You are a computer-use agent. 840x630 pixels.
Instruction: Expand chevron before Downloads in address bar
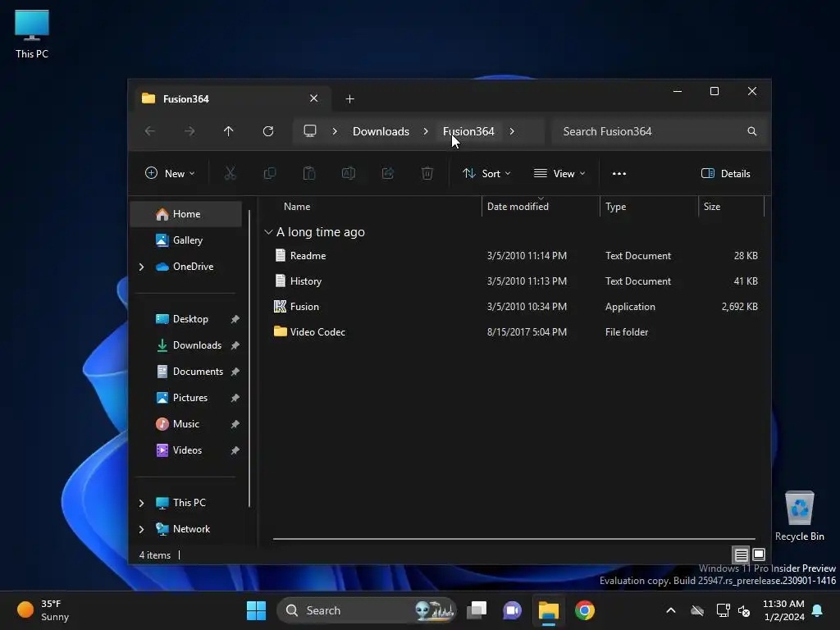[335, 131]
